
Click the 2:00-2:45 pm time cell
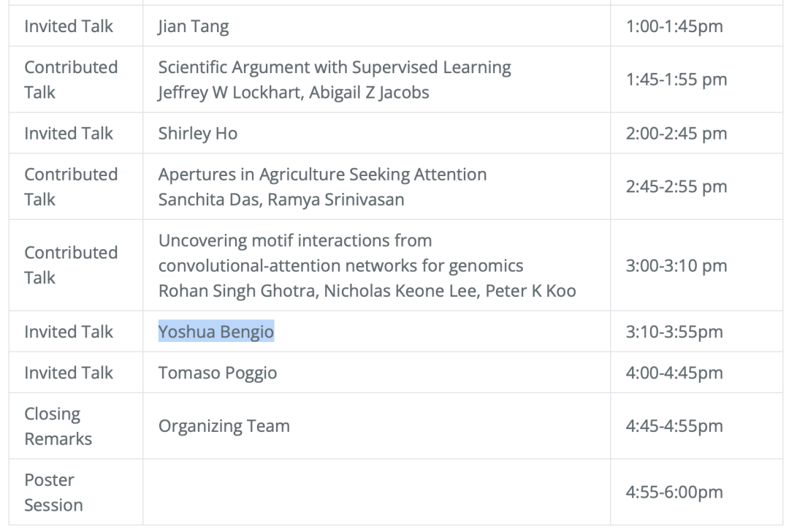676,133
